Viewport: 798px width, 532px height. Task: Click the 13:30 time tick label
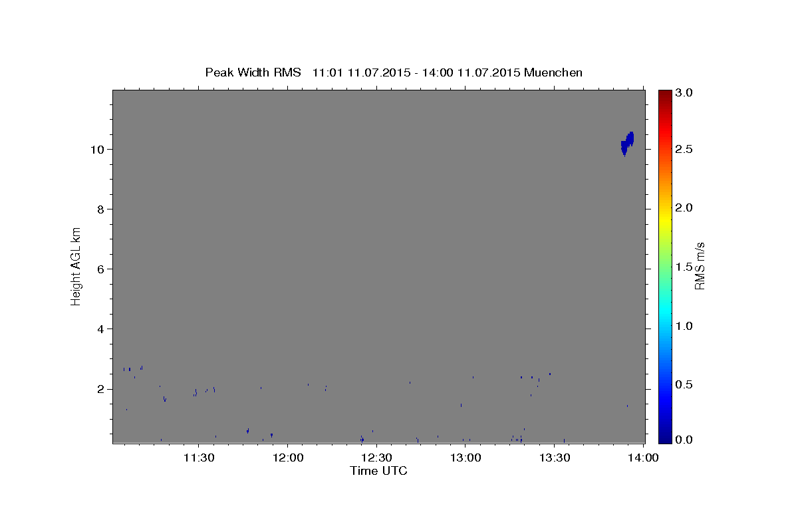coord(555,458)
